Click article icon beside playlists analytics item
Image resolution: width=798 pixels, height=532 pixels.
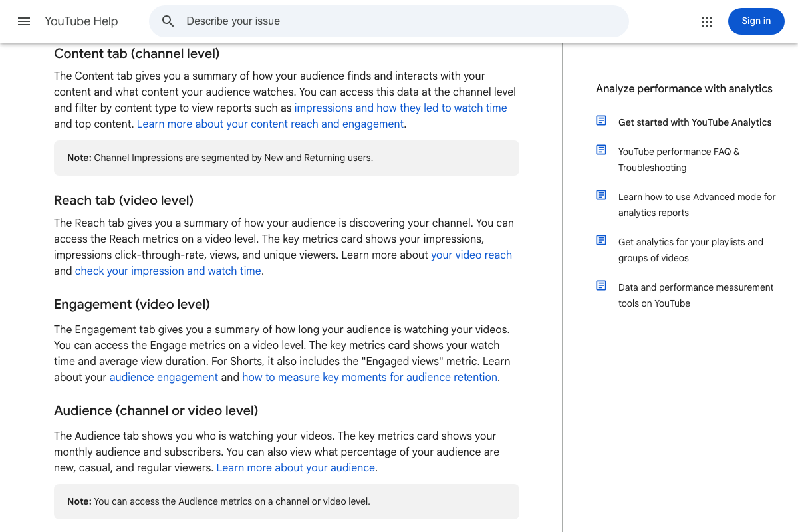[601, 240]
